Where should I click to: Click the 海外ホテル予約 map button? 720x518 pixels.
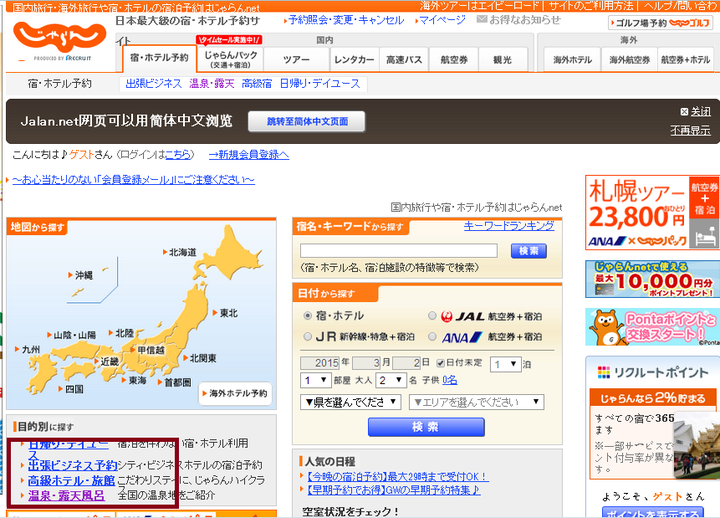(x=235, y=394)
